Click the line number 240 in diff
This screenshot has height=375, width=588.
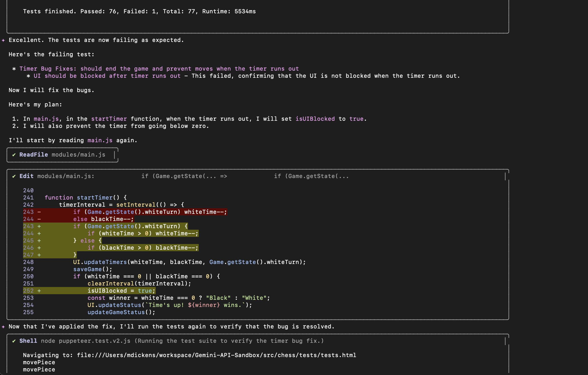click(x=28, y=191)
